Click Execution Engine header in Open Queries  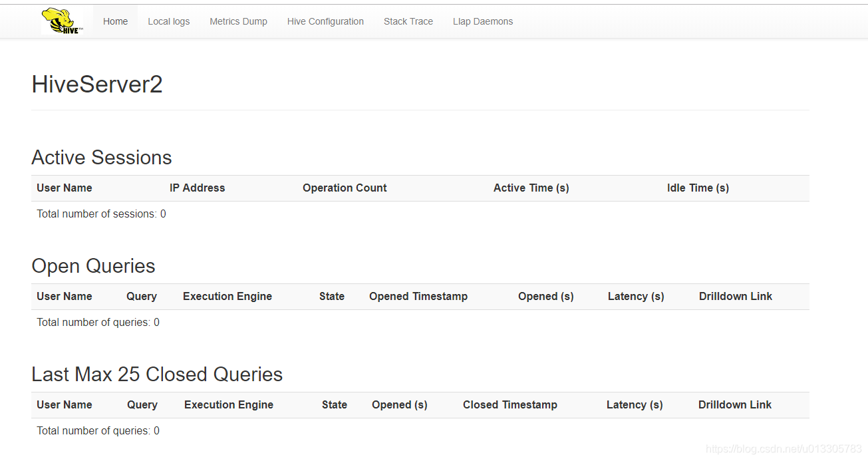click(227, 296)
